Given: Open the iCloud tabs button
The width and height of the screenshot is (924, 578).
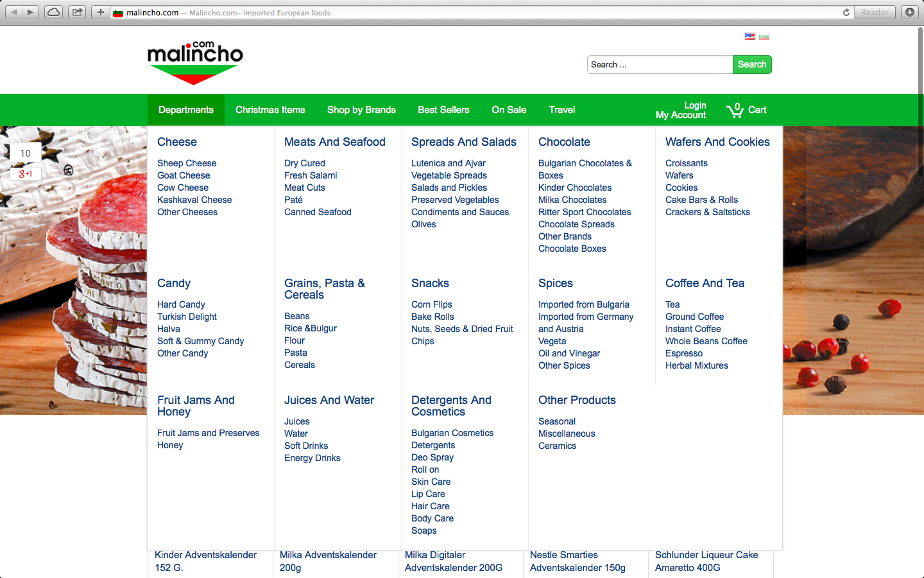Looking at the screenshot, I should coord(54,12).
